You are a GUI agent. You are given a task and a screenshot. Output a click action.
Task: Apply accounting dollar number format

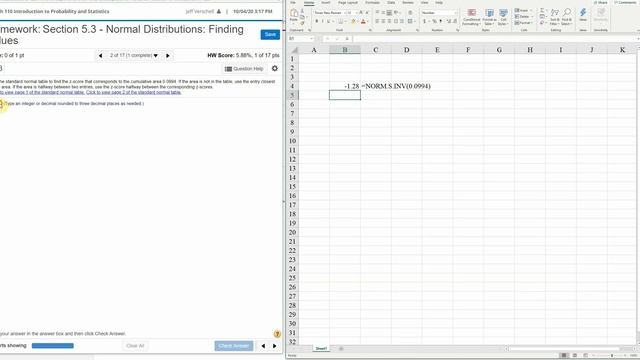point(424,21)
